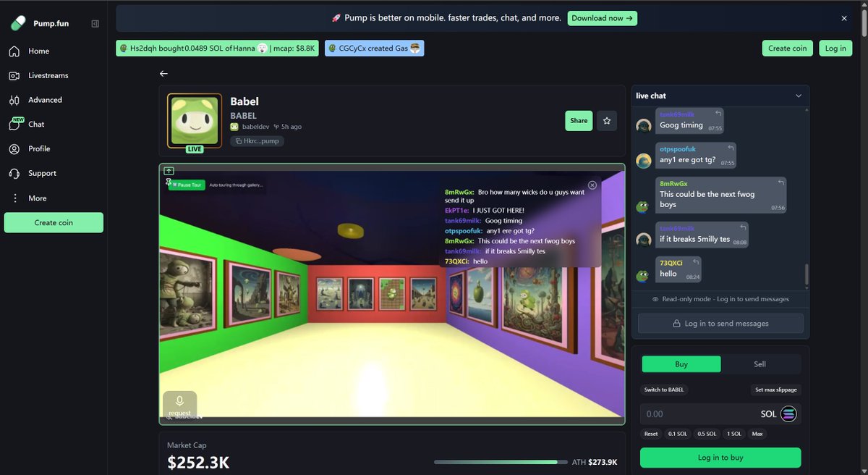
Task: Copy the Hkrc...pump contract address
Action: click(257, 141)
